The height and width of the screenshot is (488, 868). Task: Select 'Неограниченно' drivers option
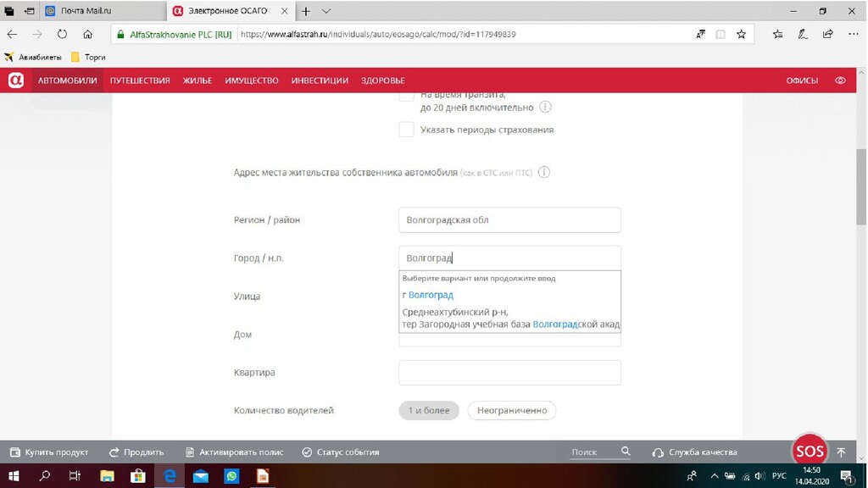[512, 411]
